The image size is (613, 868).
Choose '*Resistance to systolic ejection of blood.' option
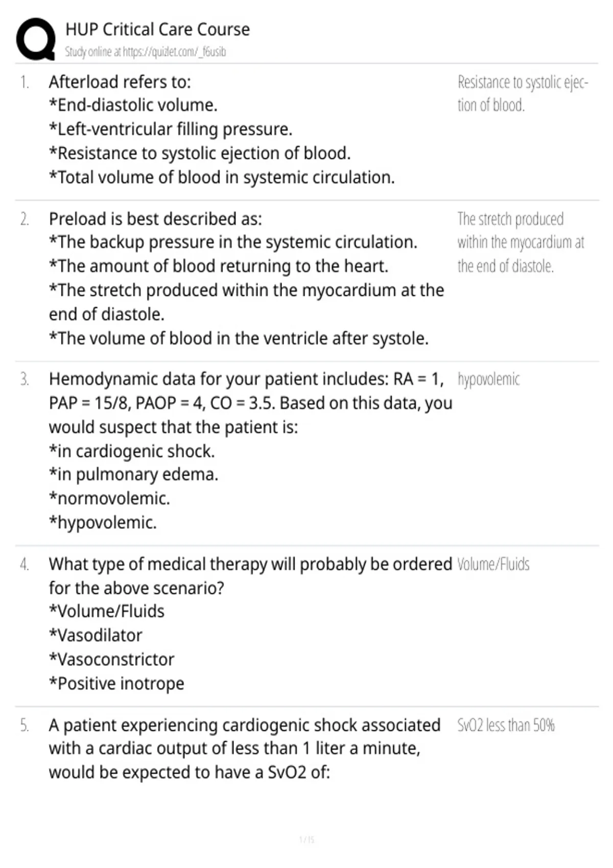point(200,153)
